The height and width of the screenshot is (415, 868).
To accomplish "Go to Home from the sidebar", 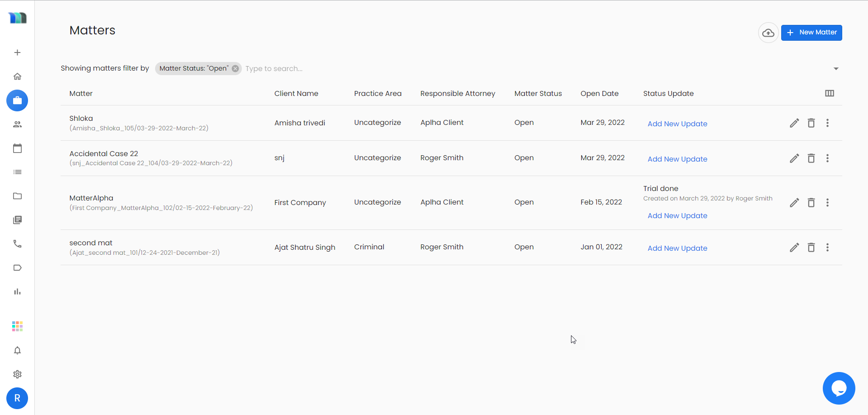I will click(x=17, y=76).
